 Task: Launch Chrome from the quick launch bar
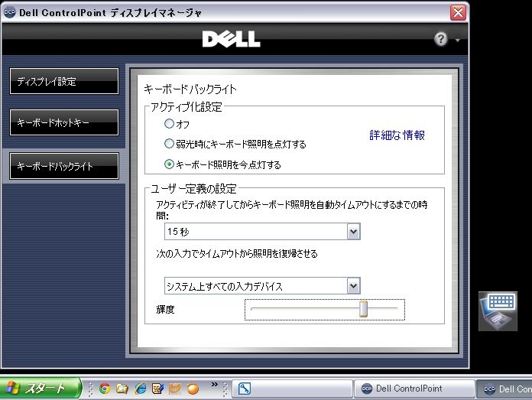(105, 388)
